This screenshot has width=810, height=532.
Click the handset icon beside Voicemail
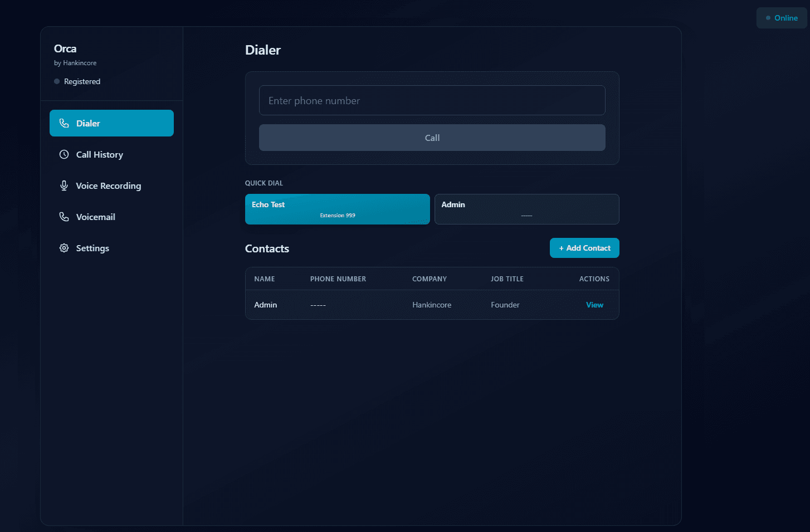tap(64, 217)
